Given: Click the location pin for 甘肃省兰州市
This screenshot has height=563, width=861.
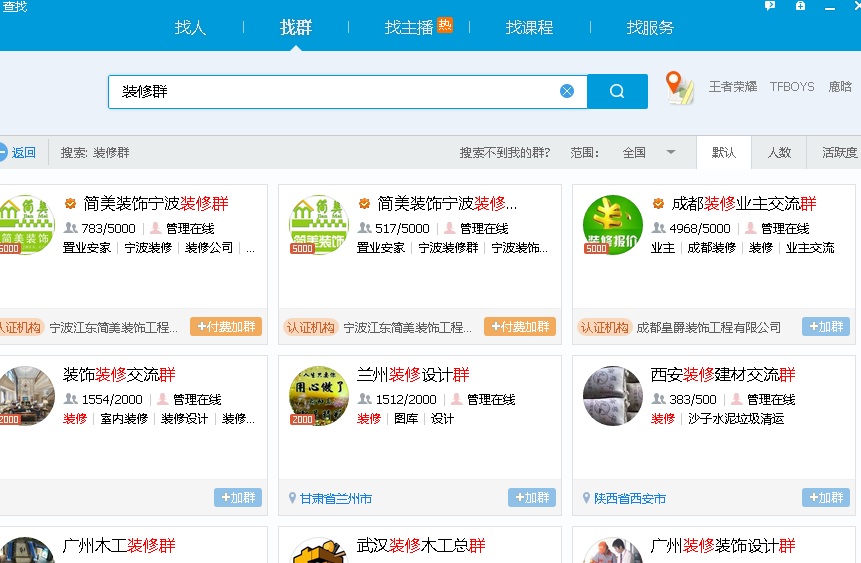Looking at the screenshot, I should 292,498.
